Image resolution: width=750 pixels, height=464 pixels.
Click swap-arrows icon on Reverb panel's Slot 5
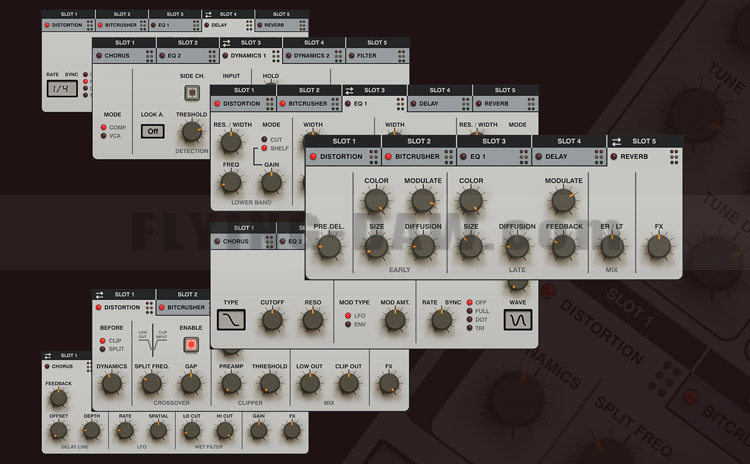(617, 142)
